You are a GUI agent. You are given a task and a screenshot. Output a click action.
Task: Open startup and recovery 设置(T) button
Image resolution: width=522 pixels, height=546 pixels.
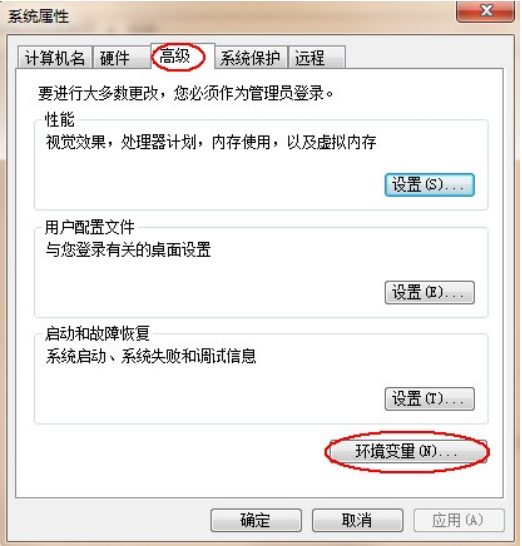(429, 399)
